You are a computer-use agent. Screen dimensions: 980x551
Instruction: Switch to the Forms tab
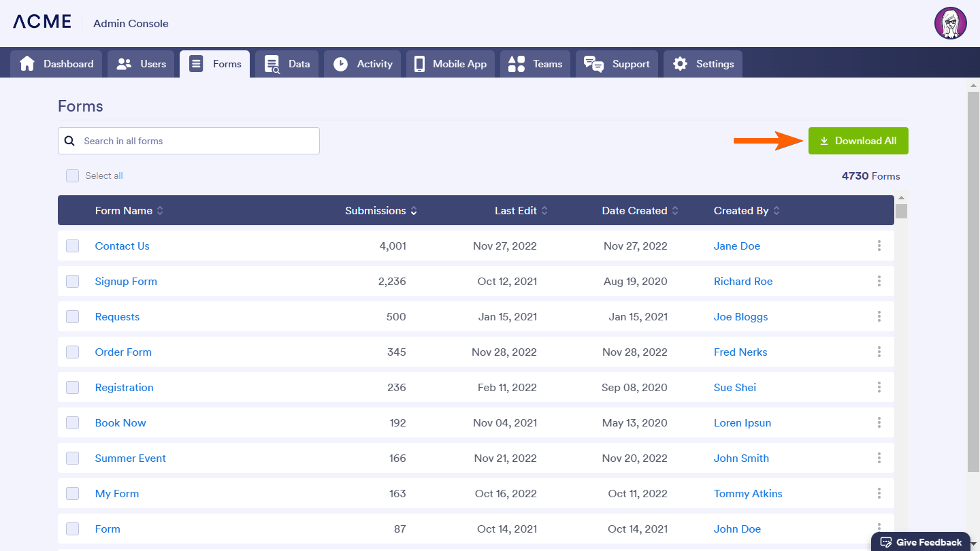215,64
